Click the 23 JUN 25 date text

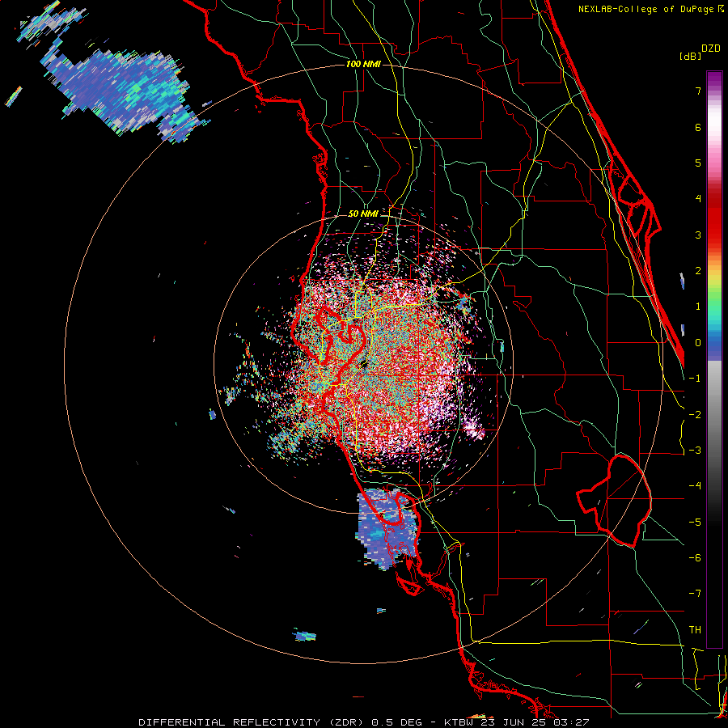513,722
